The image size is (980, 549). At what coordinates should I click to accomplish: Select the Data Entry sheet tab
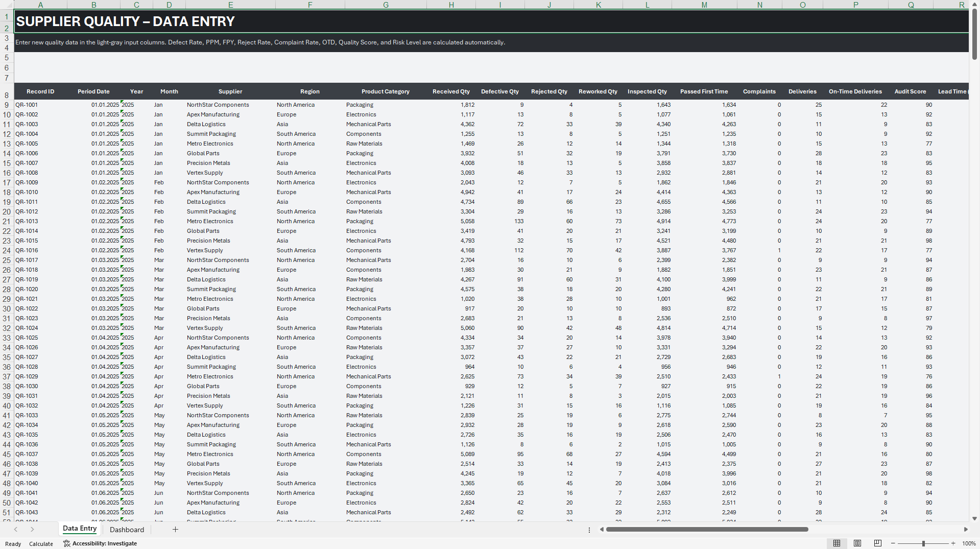coord(80,529)
